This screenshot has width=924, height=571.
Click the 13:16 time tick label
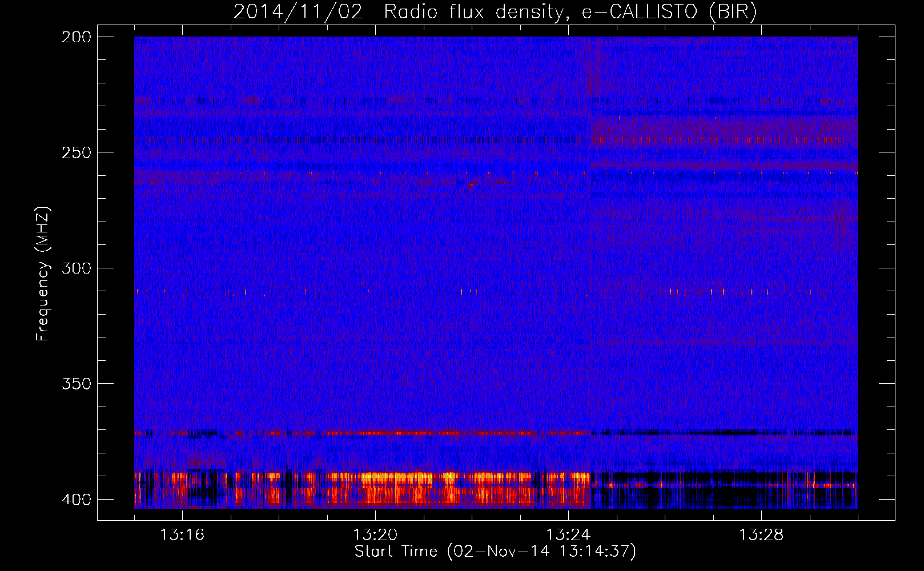pos(182,535)
